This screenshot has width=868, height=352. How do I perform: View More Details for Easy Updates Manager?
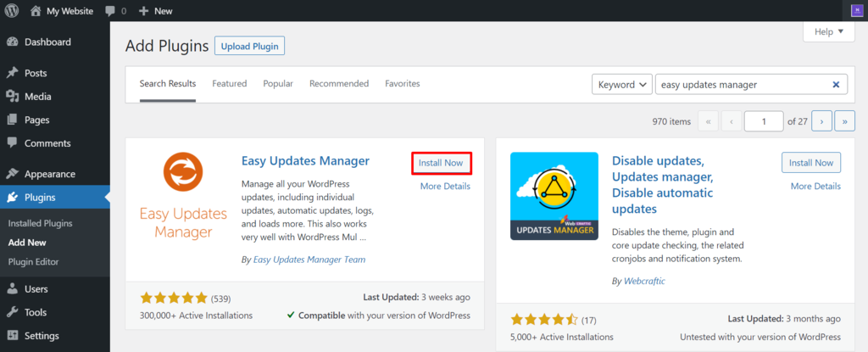445,187
